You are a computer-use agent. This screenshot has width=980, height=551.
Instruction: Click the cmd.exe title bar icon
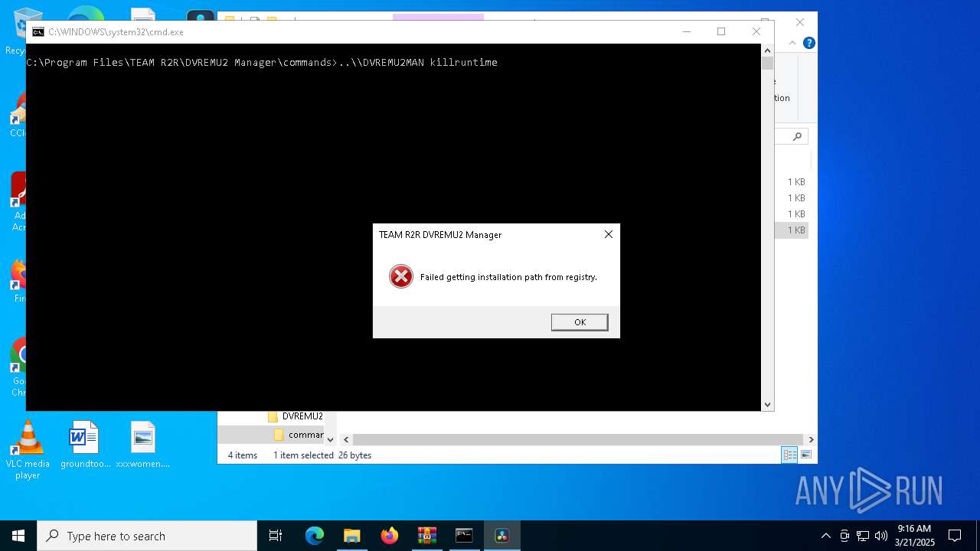38,32
